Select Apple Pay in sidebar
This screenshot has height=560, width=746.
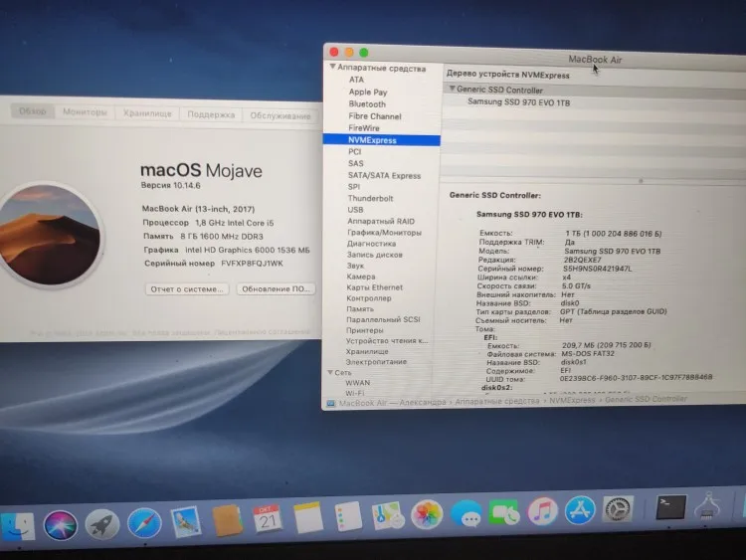368,92
